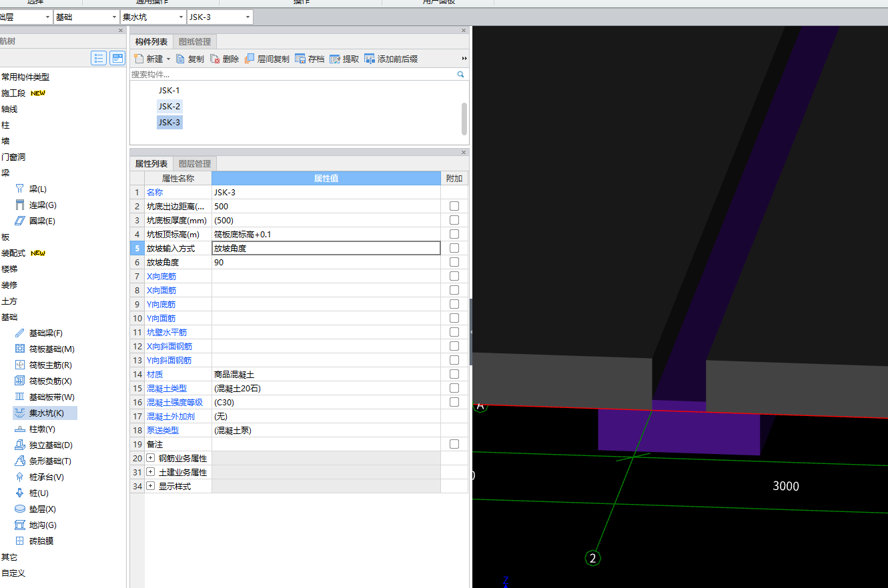Screen dimensions: 888x588
Task: Select the 连梁(G) coupling beam icon
Action: (19, 205)
